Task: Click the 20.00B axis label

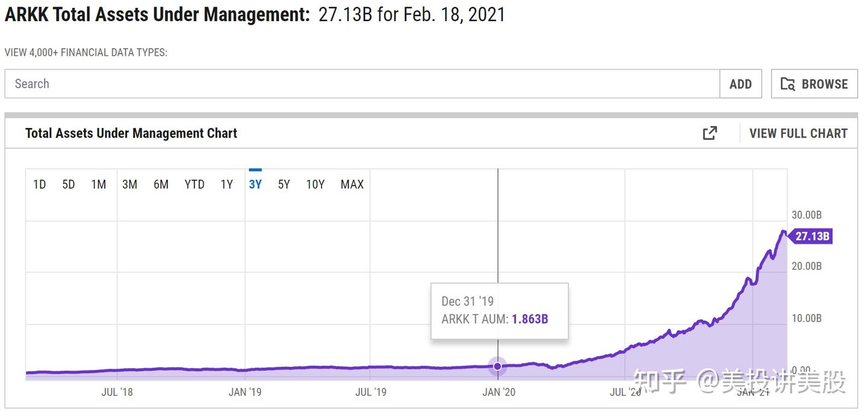Action: tap(807, 266)
